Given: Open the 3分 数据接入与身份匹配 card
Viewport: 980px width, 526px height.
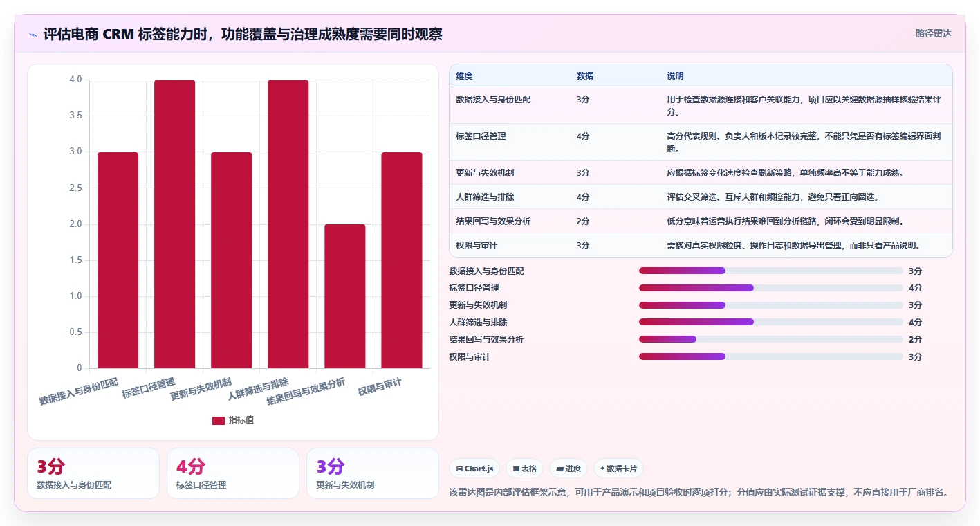Looking at the screenshot, I should coord(93,473).
